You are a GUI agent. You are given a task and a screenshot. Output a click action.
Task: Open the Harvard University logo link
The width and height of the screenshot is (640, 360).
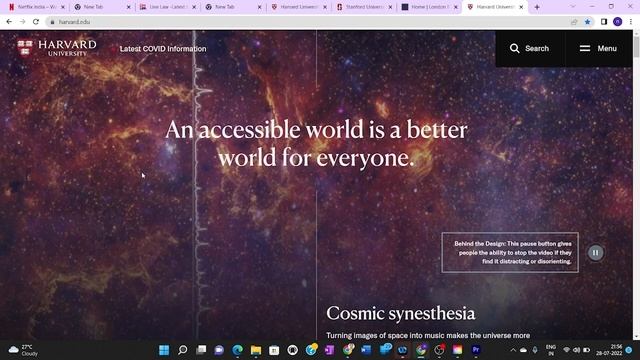coord(57,48)
